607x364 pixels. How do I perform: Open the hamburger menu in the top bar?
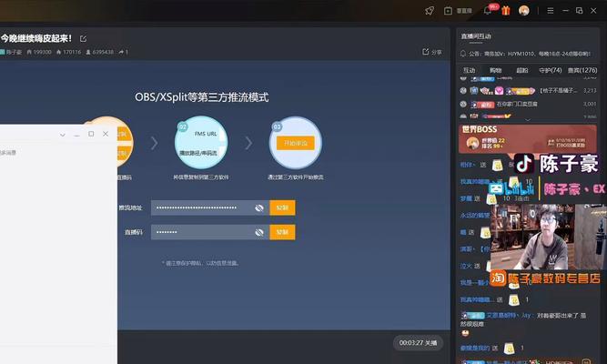(x=550, y=11)
